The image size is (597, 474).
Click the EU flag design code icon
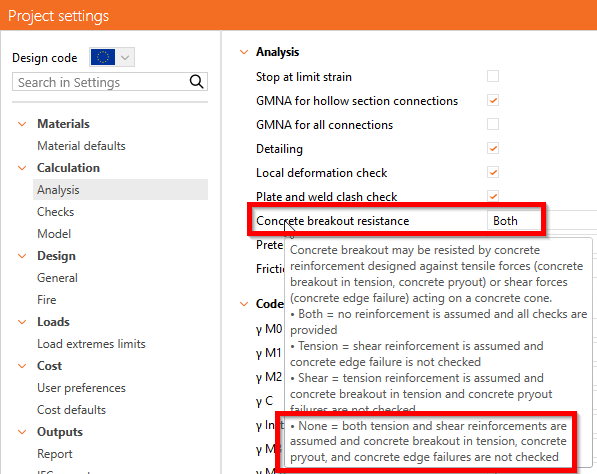pos(103,57)
